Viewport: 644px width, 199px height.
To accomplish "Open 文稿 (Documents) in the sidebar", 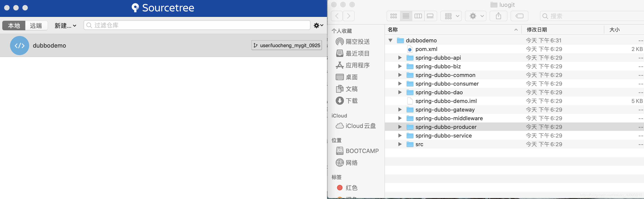I will coord(347,89).
